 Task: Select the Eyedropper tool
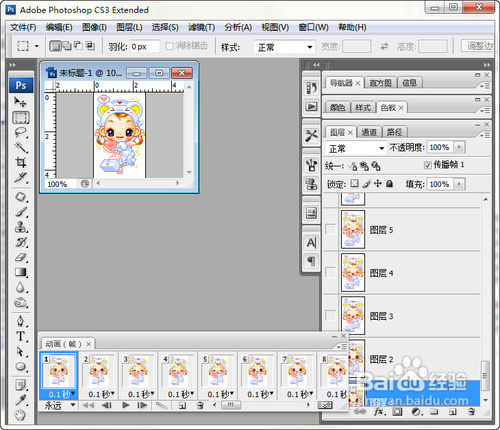click(21, 400)
